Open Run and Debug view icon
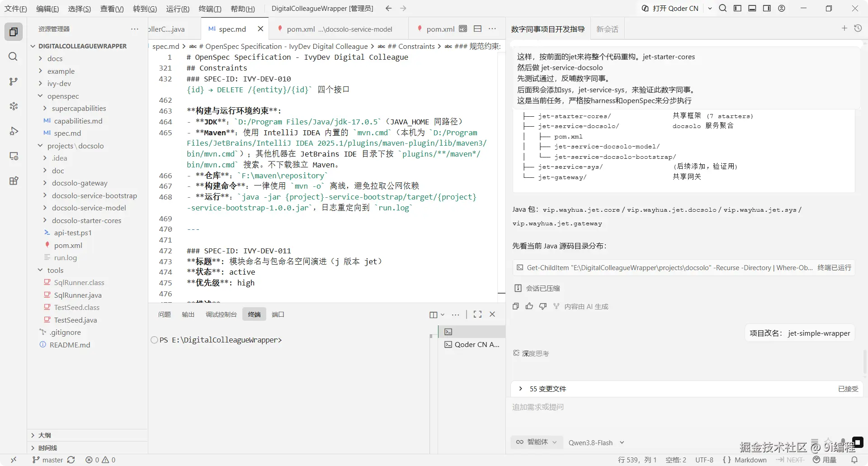Image resolution: width=868 pixels, height=466 pixels. point(14,131)
